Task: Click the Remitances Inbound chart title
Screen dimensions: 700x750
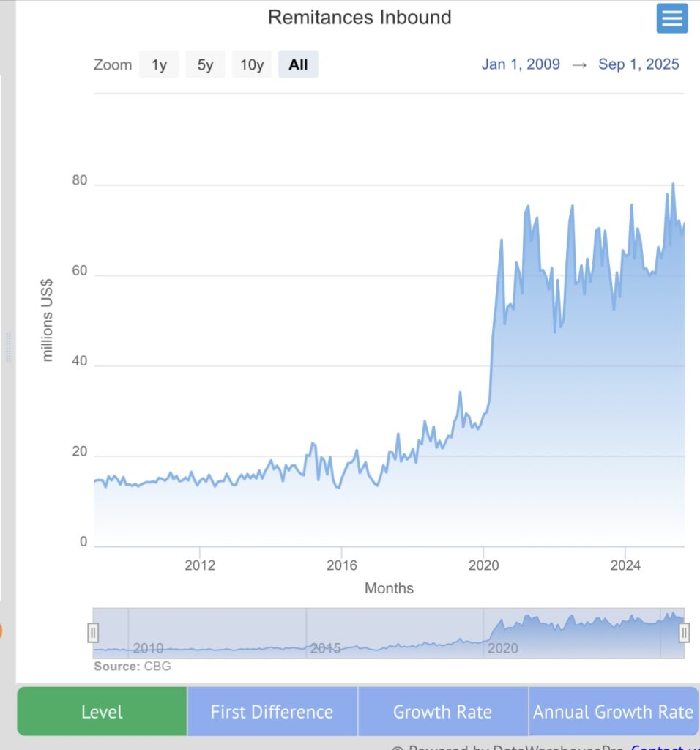Action: (x=360, y=18)
